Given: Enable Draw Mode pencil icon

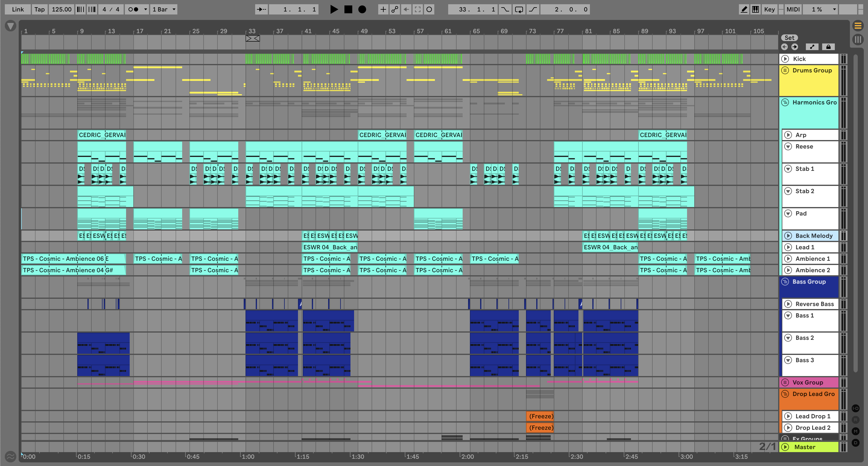Looking at the screenshot, I should point(744,9).
